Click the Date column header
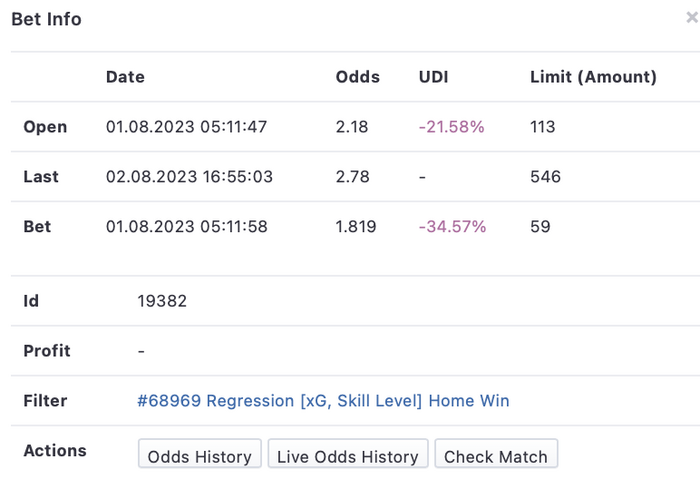The image size is (700, 479). 125,77
